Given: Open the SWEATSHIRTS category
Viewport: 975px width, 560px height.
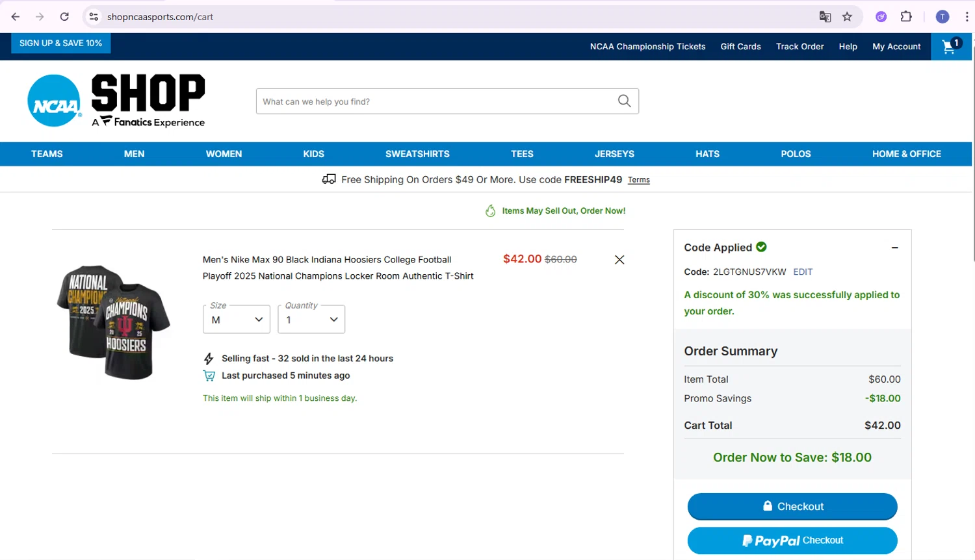Looking at the screenshot, I should pyautogui.click(x=417, y=154).
